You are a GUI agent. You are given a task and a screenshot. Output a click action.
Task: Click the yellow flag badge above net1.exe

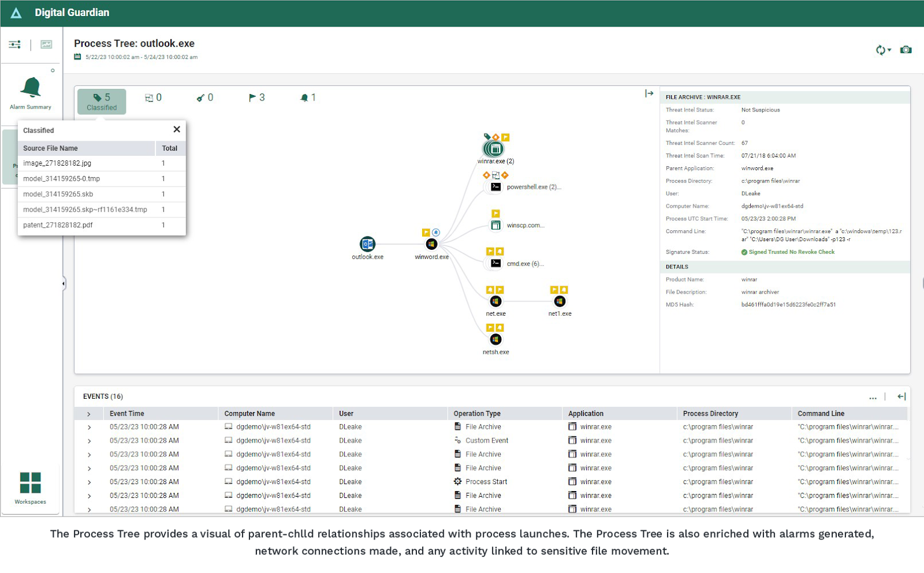[x=554, y=290]
